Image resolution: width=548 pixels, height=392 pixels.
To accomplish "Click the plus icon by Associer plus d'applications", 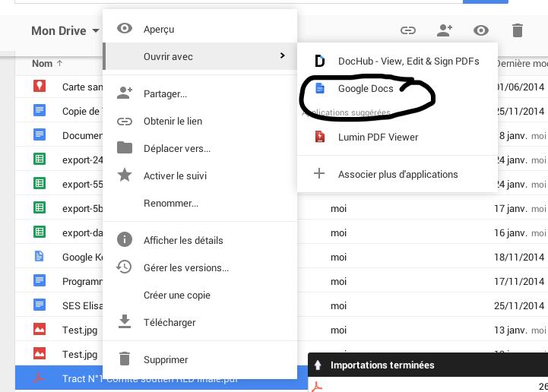I will [319, 173].
